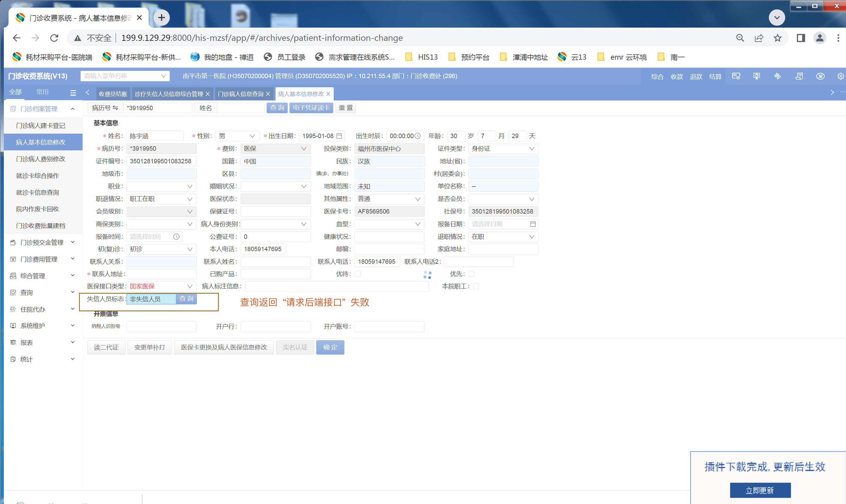Click the 联系人地址 input field
Screen dimensions: 846x504
[x=161, y=274]
